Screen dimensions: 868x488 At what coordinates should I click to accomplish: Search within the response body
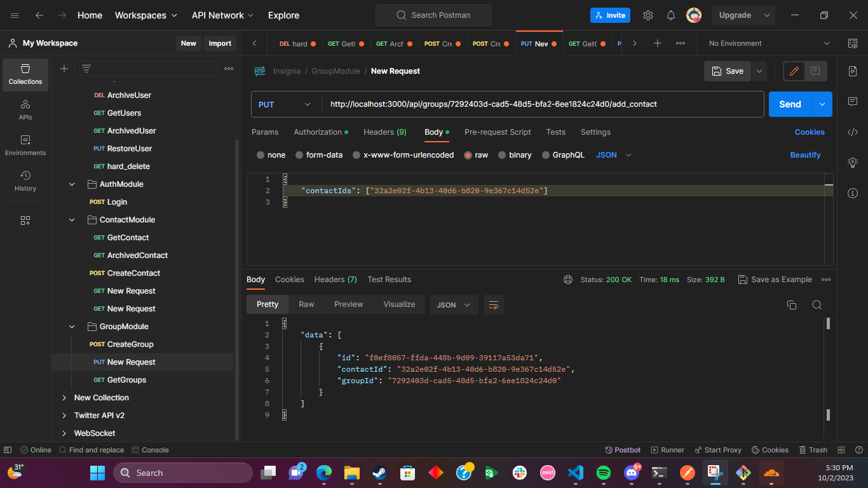pos(817,304)
